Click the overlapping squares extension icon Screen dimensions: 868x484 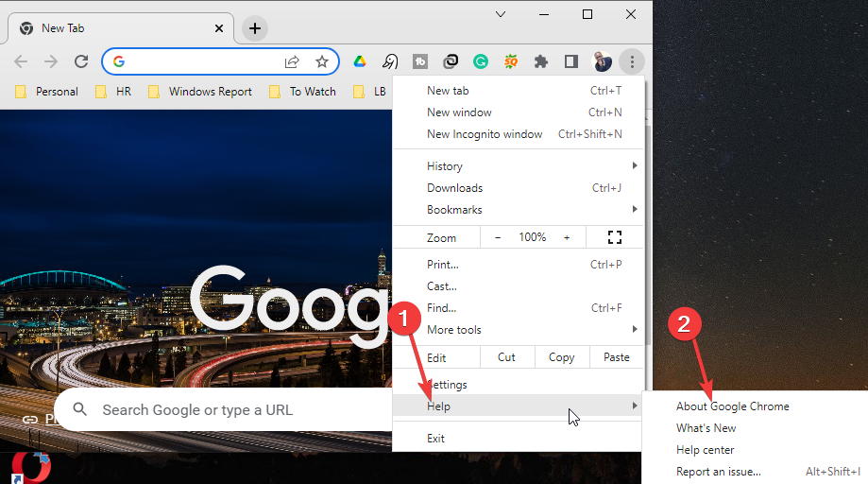[x=451, y=61]
